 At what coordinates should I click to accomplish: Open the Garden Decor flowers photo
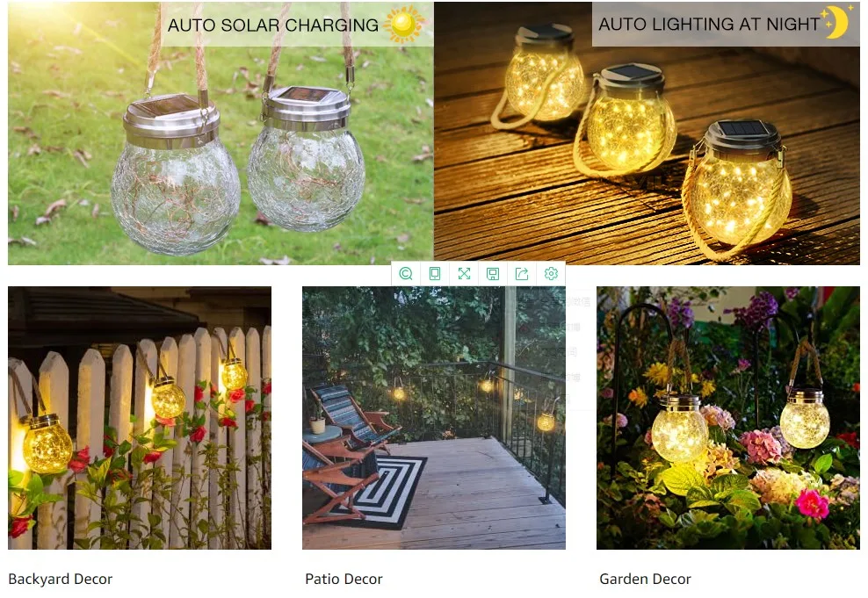click(x=728, y=418)
